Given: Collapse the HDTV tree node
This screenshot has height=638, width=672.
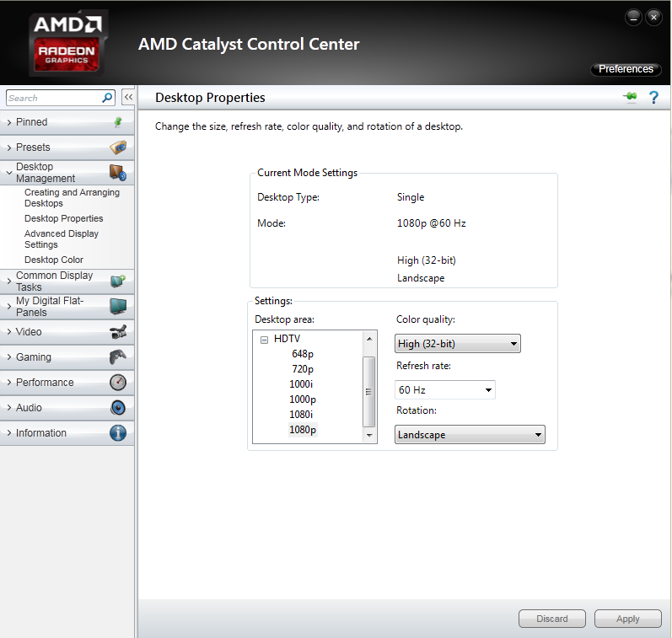Looking at the screenshot, I should pos(264,340).
